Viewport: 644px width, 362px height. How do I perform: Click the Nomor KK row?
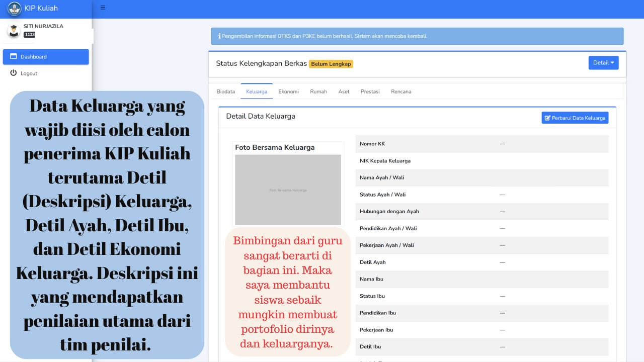click(481, 144)
